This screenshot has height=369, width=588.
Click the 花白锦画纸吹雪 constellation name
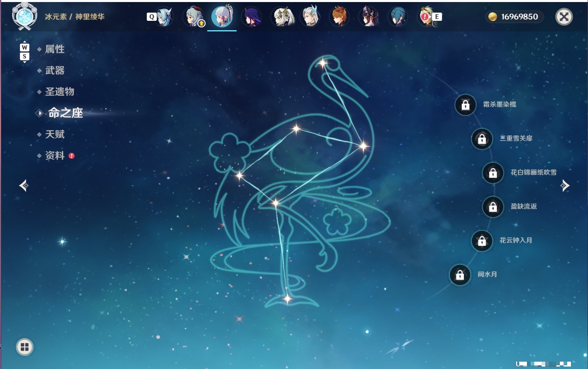533,172
